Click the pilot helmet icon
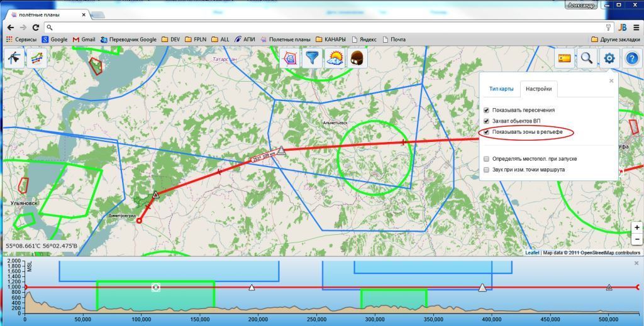 (357, 58)
